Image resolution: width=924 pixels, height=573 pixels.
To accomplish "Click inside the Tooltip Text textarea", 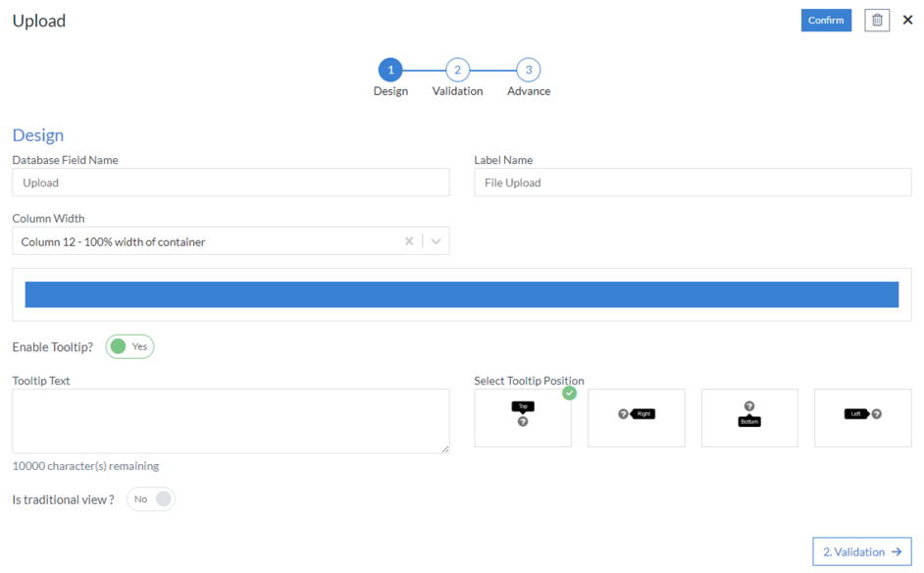I will coord(231,420).
